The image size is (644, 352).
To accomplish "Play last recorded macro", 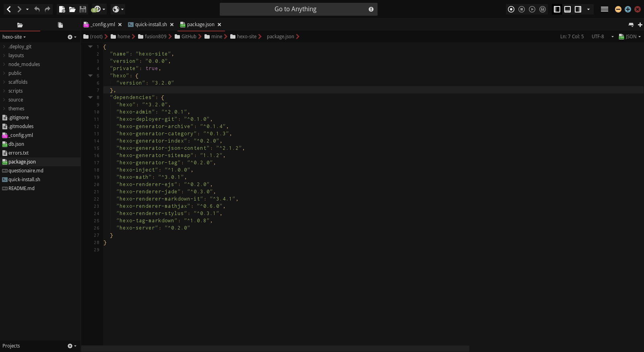I will click(532, 9).
